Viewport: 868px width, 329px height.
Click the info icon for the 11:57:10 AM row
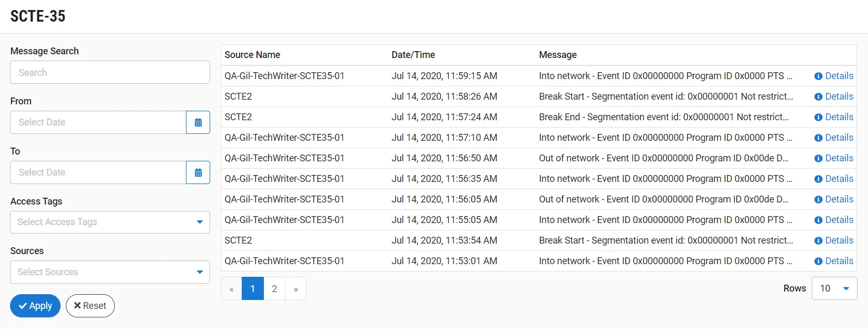pos(818,138)
